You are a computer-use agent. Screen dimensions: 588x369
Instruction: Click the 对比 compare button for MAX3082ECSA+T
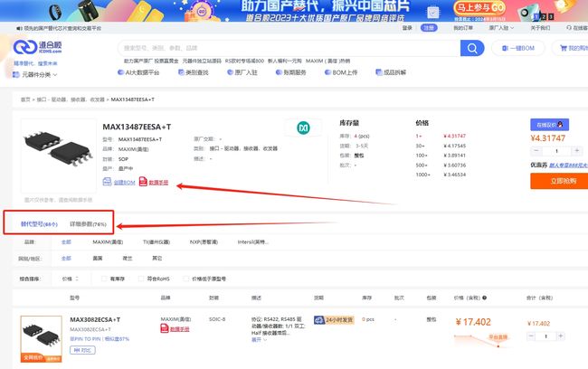(82, 350)
